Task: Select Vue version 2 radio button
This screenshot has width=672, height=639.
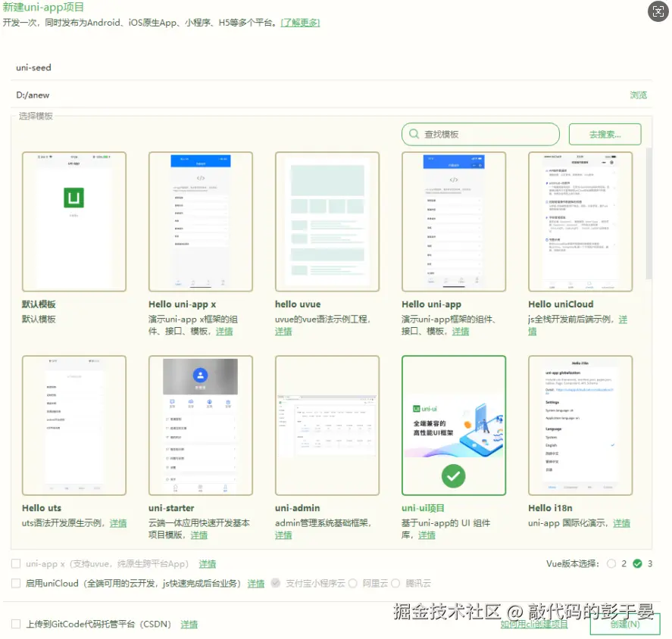Action: [611, 563]
